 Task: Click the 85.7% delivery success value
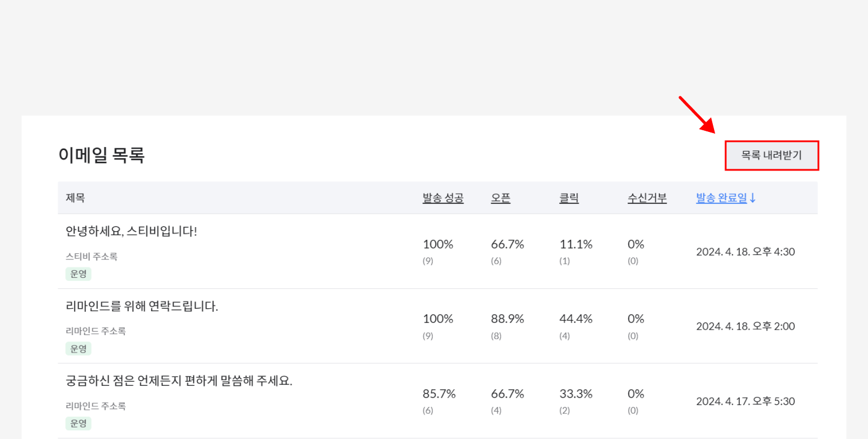coord(439,393)
